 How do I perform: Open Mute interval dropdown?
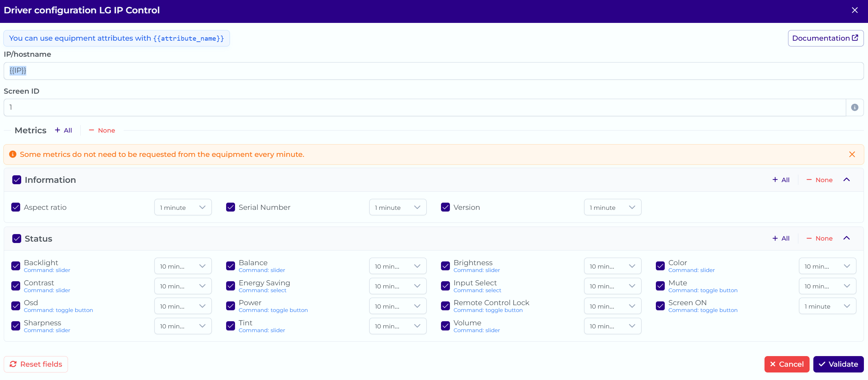point(827,286)
